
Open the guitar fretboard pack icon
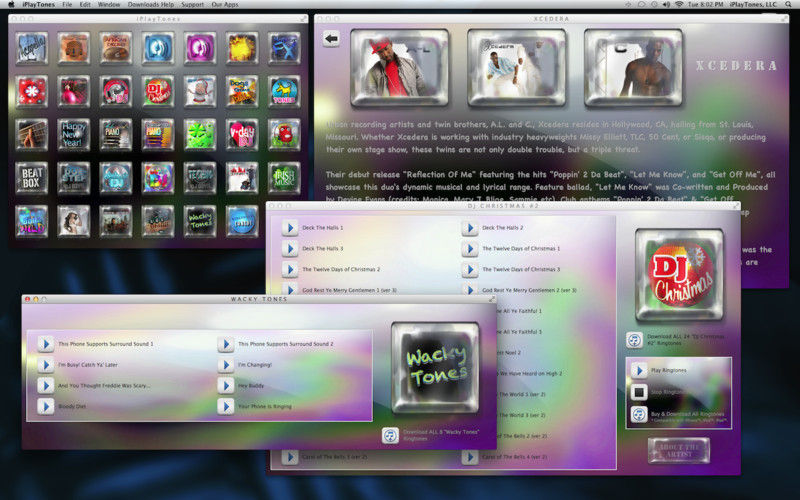(x=32, y=135)
